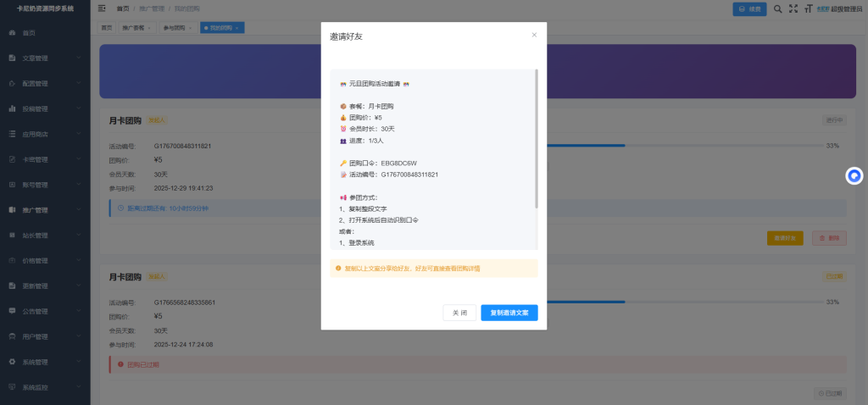
Task: Click the expired group's 33% progress bar
Action: (685, 302)
